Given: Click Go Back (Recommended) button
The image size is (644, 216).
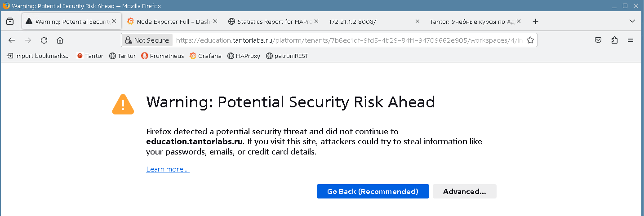Looking at the screenshot, I should [373, 192].
